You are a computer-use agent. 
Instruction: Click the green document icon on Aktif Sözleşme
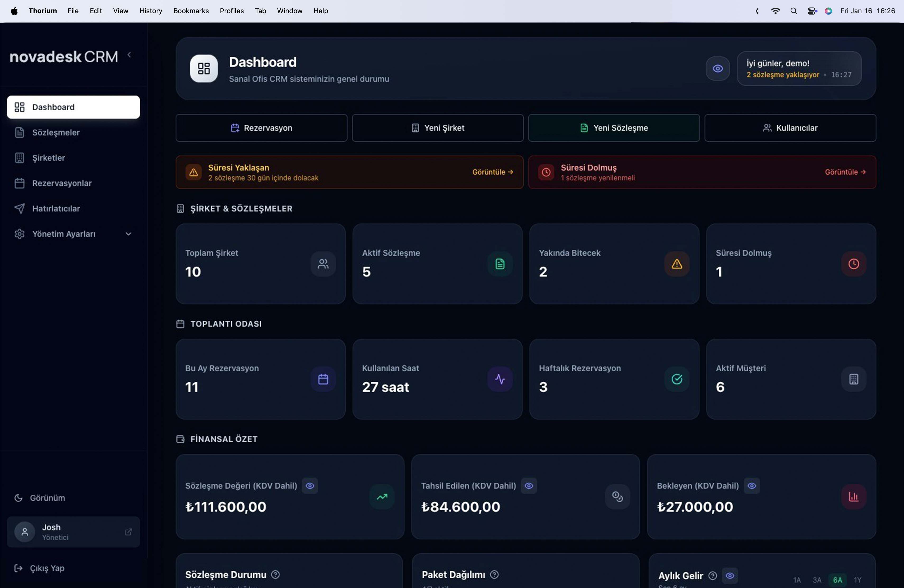(500, 264)
